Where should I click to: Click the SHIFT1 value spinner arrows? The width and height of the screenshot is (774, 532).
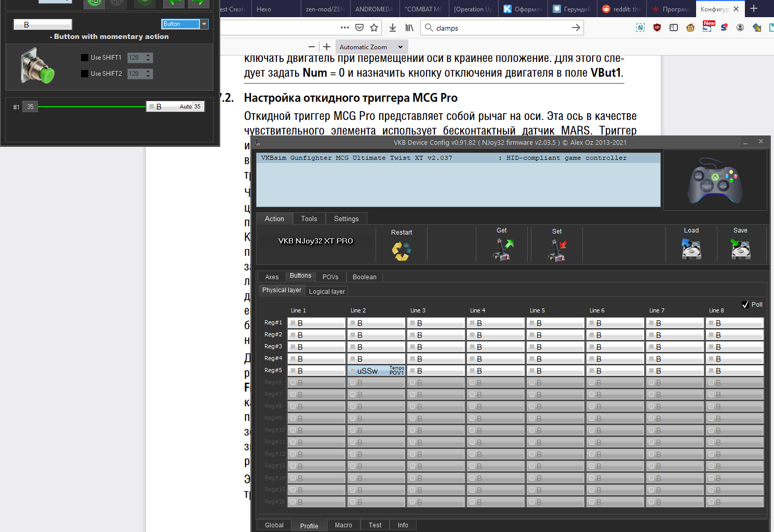pos(149,58)
